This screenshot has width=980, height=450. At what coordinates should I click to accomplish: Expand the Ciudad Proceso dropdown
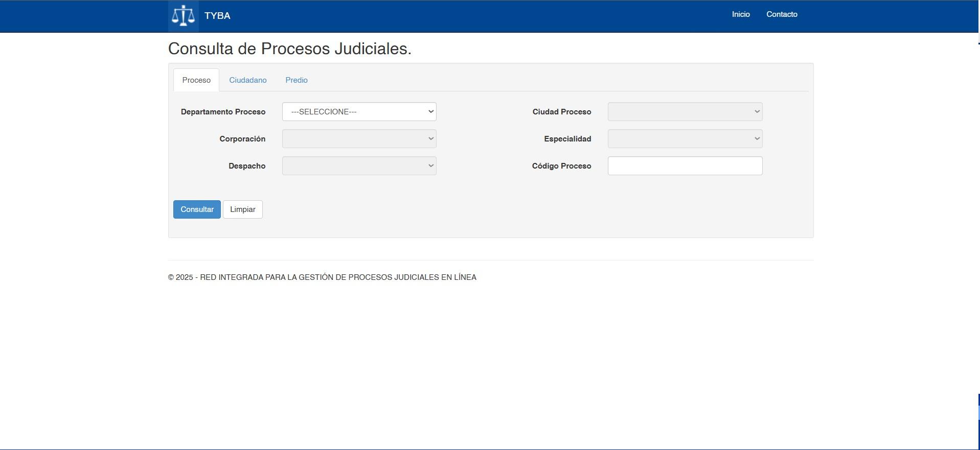685,112
